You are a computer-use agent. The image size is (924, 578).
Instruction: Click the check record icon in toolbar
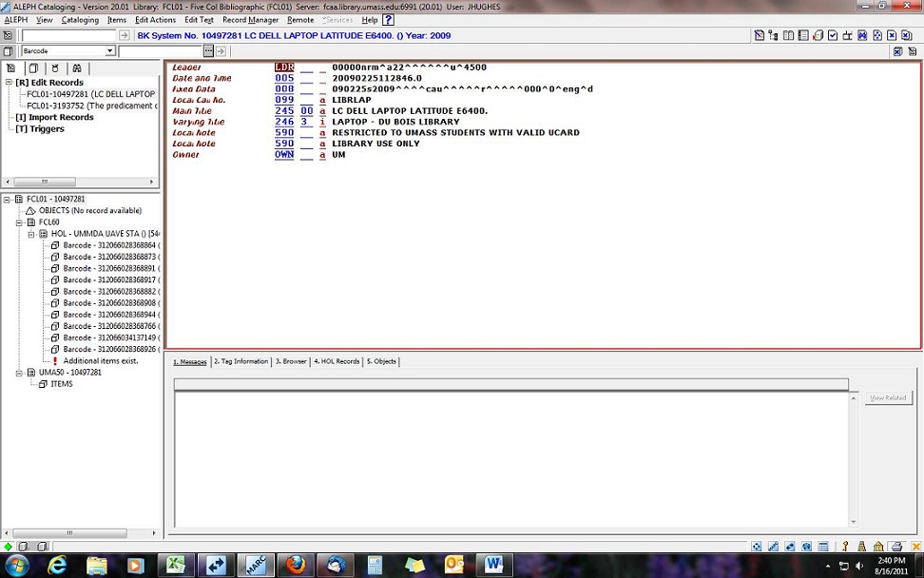pyautogui.click(x=833, y=36)
